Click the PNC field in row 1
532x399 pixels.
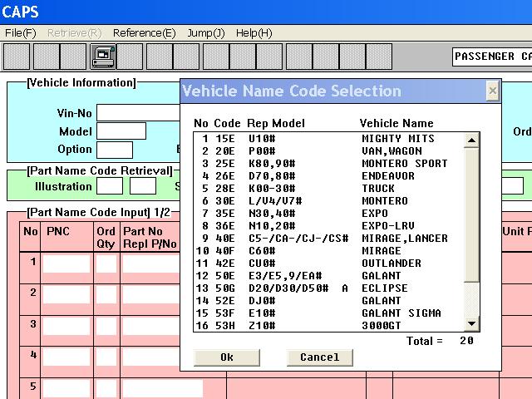coord(66,264)
